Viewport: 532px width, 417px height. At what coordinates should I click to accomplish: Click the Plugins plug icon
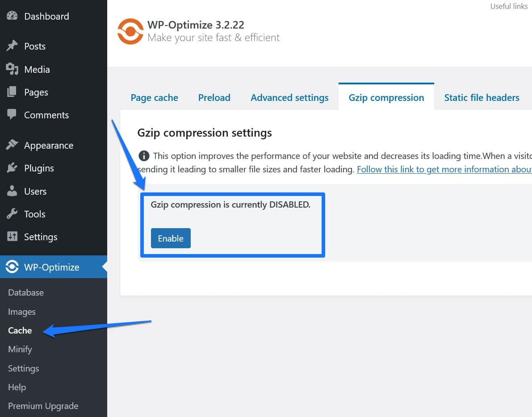[12, 168]
